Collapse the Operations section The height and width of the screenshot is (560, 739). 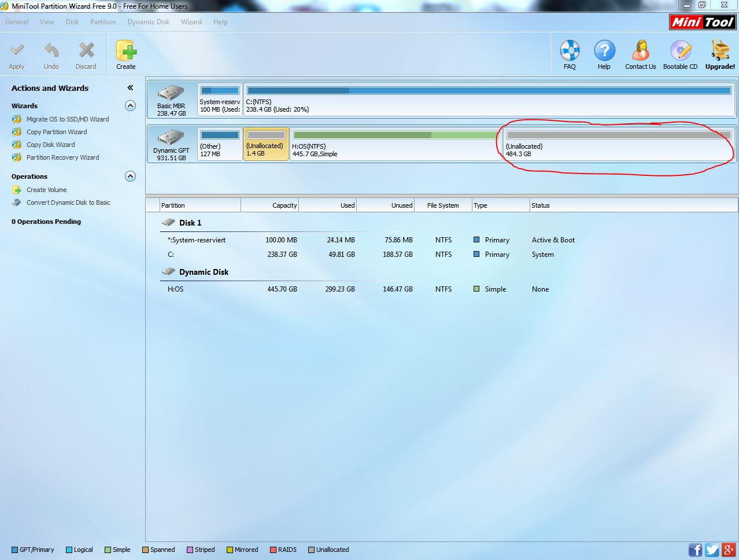[x=130, y=176]
